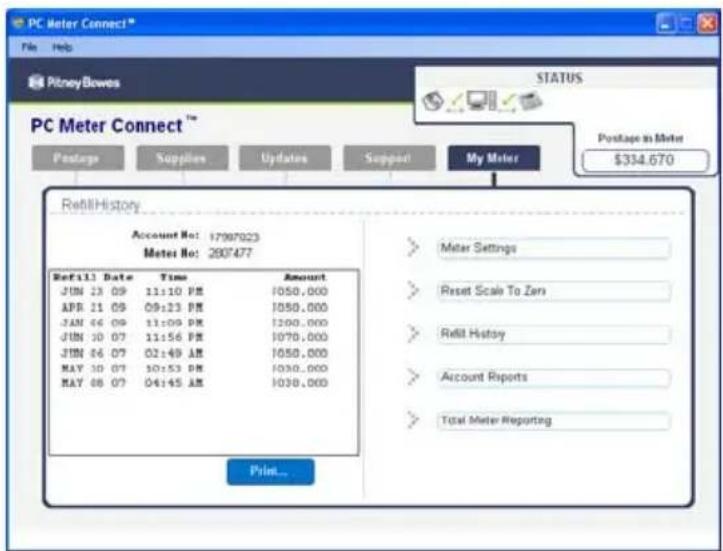The width and height of the screenshot is (723, 551).
Task: Open the Help menu
Action: [x=62, y=47]
